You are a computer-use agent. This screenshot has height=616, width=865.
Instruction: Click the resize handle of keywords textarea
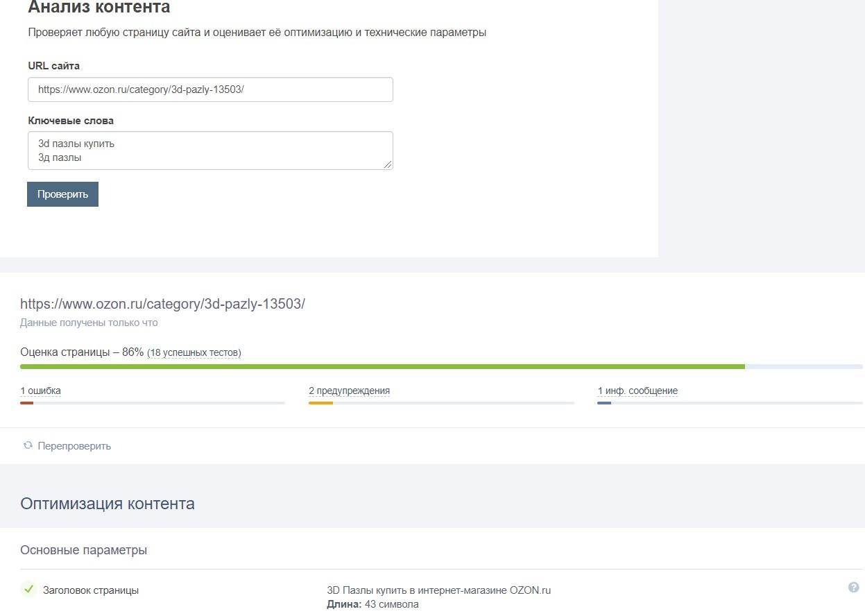pyautogui.click(x=388, y=164)
